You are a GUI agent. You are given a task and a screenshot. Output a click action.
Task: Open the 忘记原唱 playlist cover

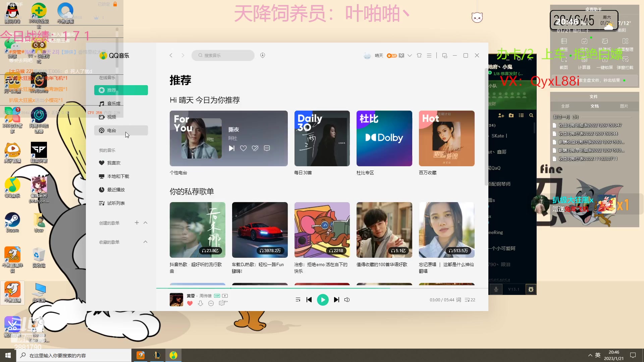click(447, 230)
